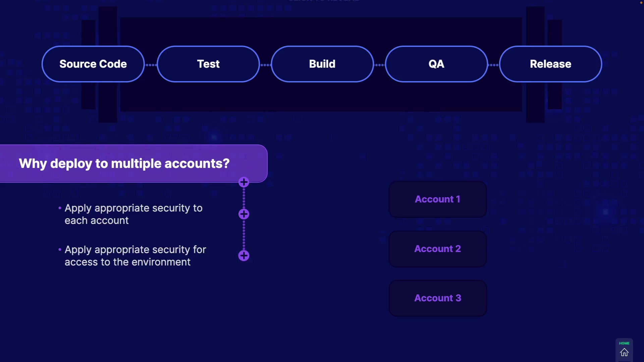This screenshot has height=362, width=644.
Task: Expand plus icon beside 'each account' bullet
Action: [244, 214]
